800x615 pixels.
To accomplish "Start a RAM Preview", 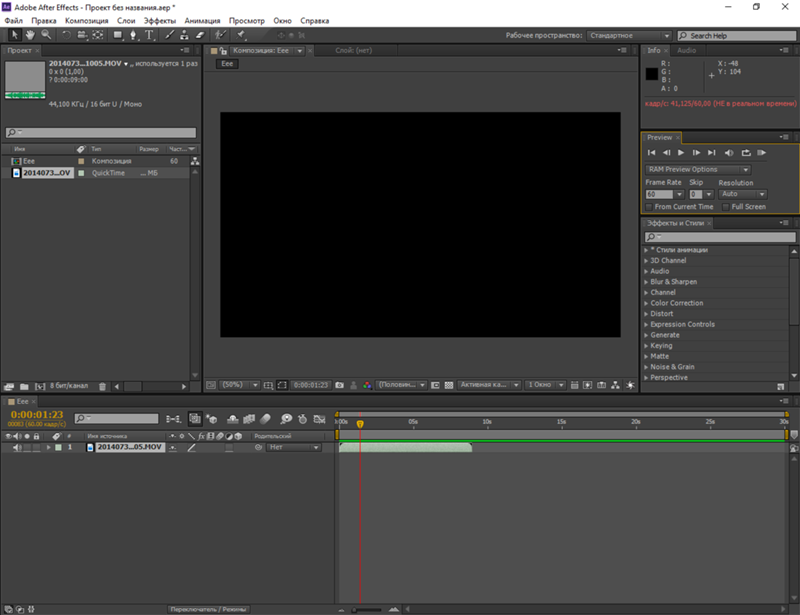I will (x=760, y=153).
